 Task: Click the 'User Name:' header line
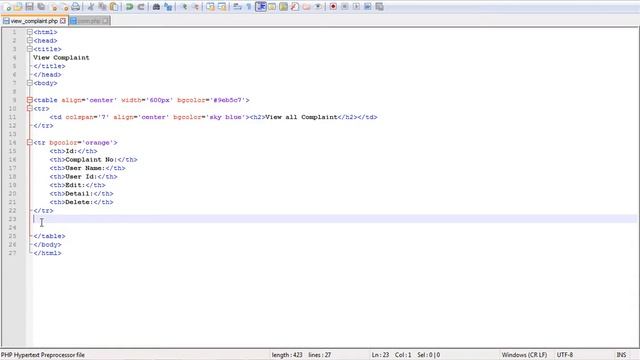tap(87, 168)
